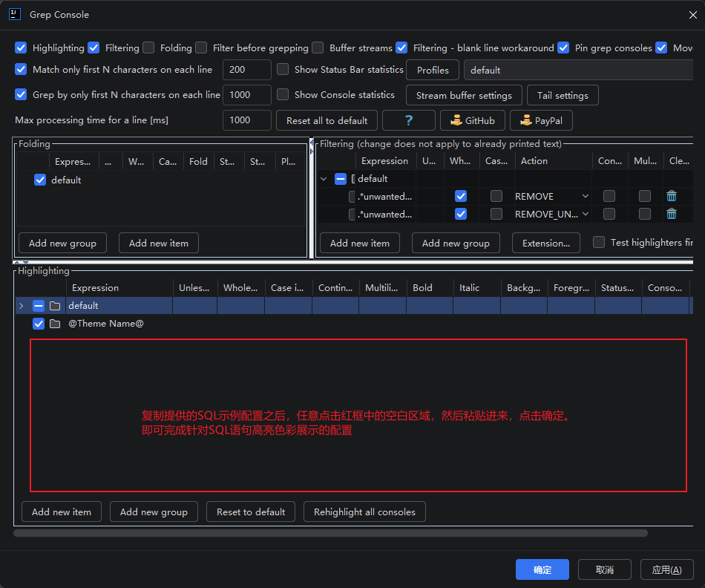Enable the Folding checkbox
This screenshot has width=705, height=588.
[148, 48]
